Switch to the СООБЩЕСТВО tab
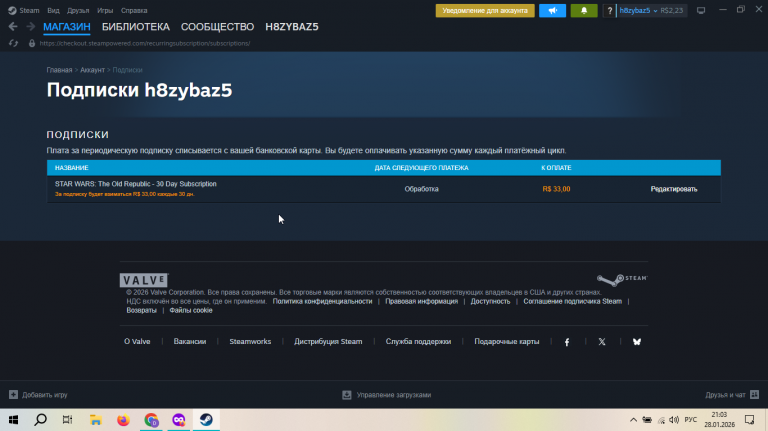The width and height of the screenshot is (768, 431). pos(217,27)
